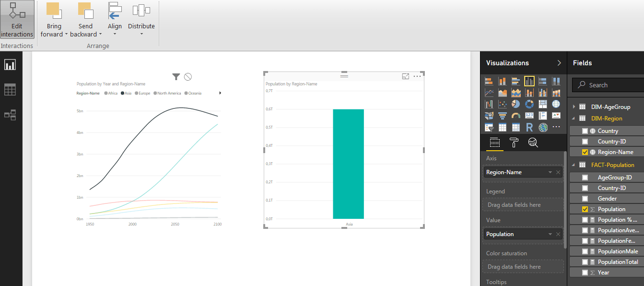Collapse the DIM-Region table
644x286 pixels.
pos(574,119)
